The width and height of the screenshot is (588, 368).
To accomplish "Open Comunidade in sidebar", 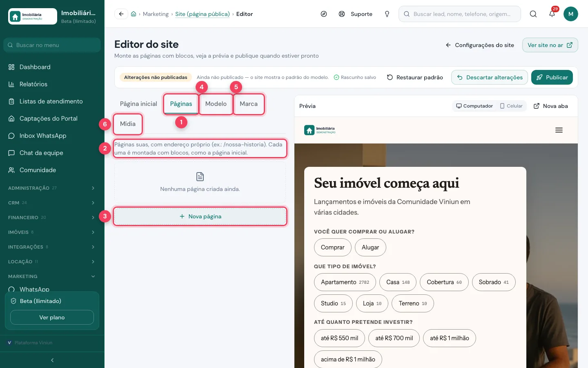I will pyautogui.click(x=52, y=170).
